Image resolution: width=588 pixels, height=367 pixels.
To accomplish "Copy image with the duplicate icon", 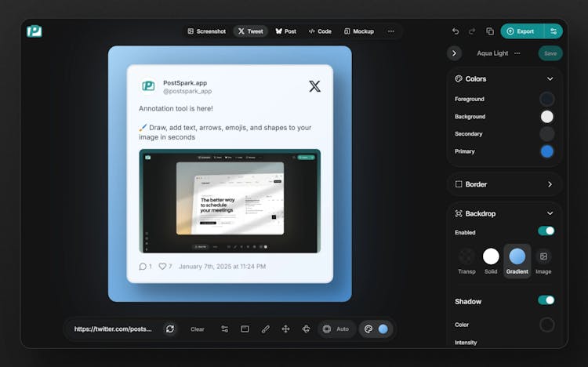I will click(x=490, y=31).
